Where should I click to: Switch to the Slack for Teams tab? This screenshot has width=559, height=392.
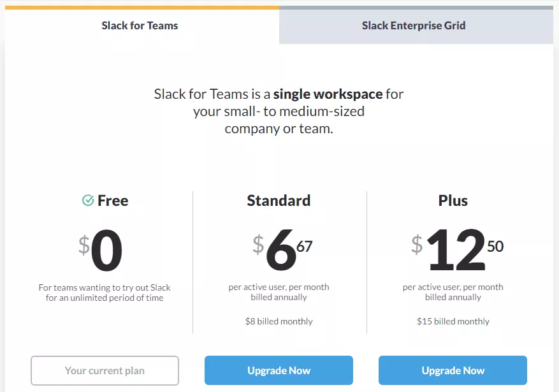point(140,26)
